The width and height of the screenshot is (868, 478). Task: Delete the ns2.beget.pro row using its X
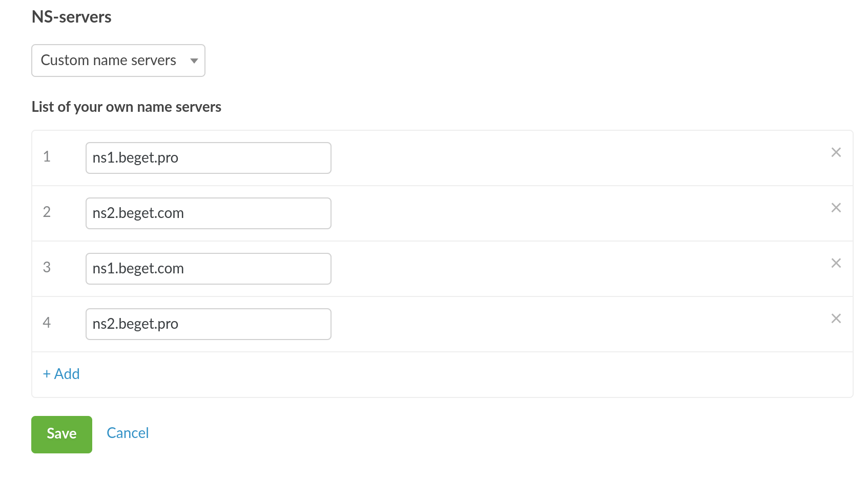[836, 318]
